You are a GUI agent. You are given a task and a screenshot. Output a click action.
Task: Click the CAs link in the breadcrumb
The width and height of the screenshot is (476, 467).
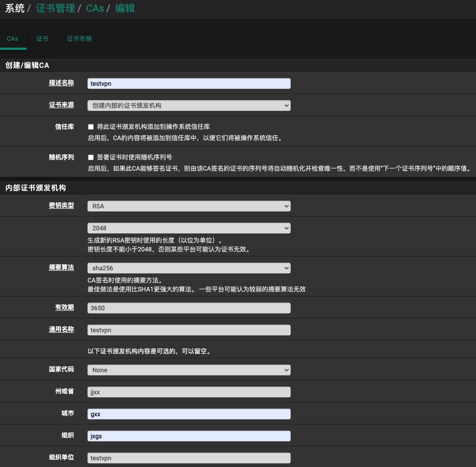[x=95, y=9]
